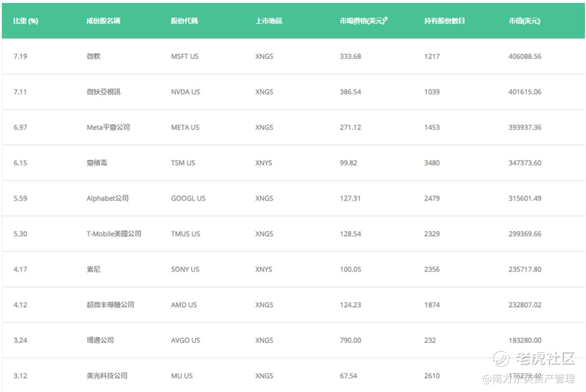Select the NVDA US ticker cell

point(185,92)
